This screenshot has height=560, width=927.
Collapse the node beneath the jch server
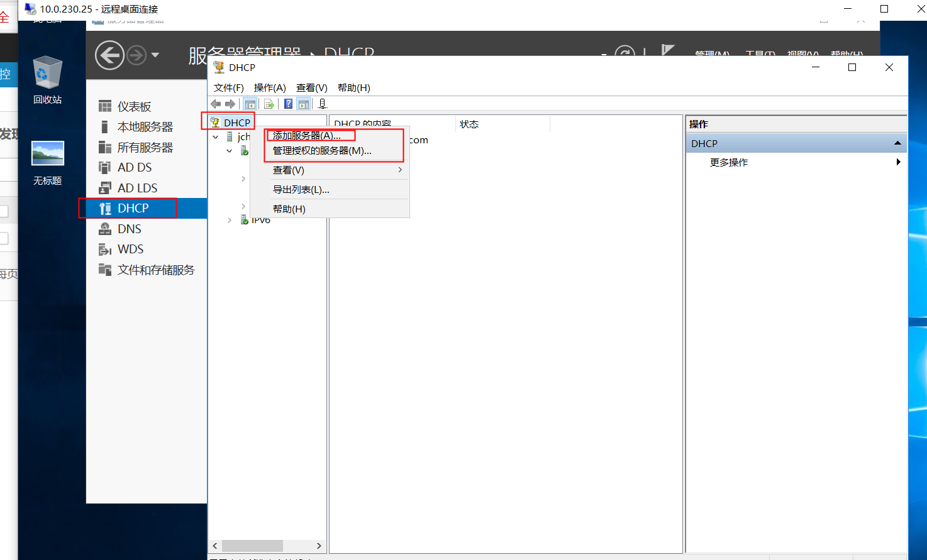(230, 151)
